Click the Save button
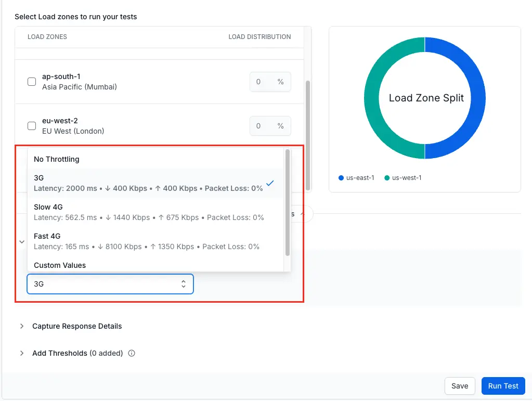The image size is (532, 401). [460, 386]
